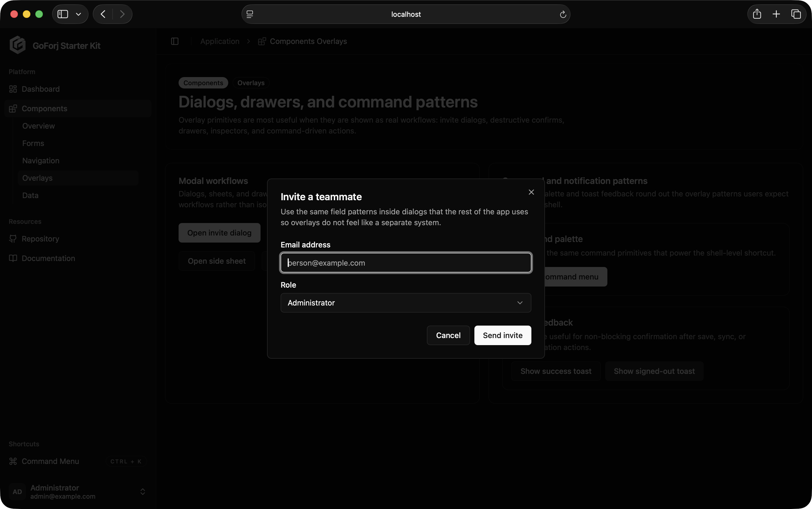
Task: Click the page settings icon in address bar
Action: (250, 14)
